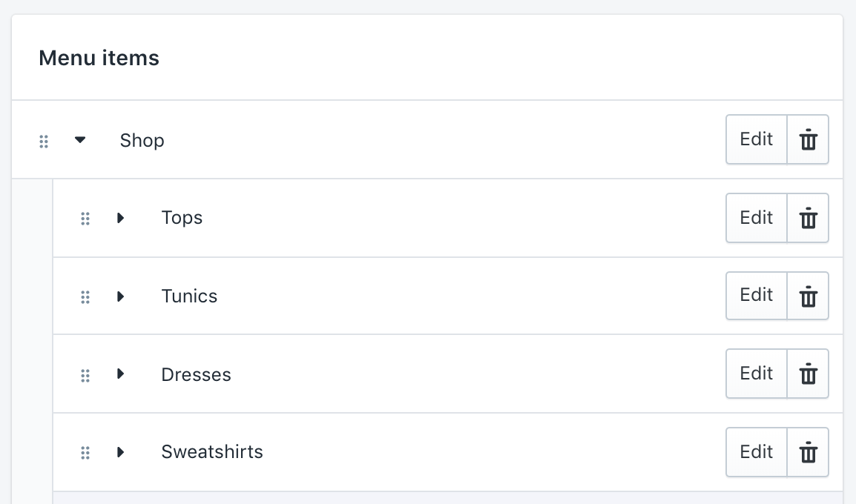Image resolution: width=856 pixels, height=504 pixels.
Task: Click the drag handle next to Shop
Action: coord(44,141)
